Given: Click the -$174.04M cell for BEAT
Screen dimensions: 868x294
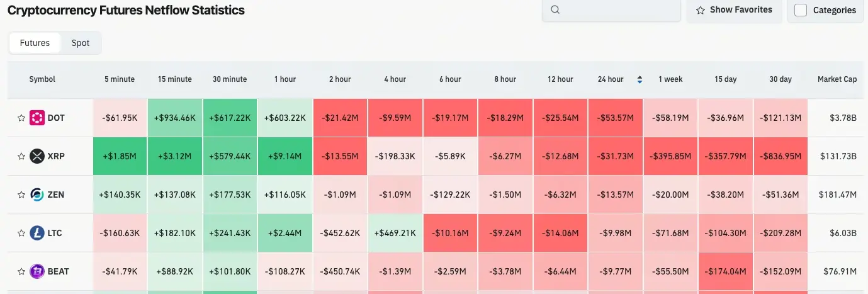Looking at the screenshot, I should [x=726, y=271].
